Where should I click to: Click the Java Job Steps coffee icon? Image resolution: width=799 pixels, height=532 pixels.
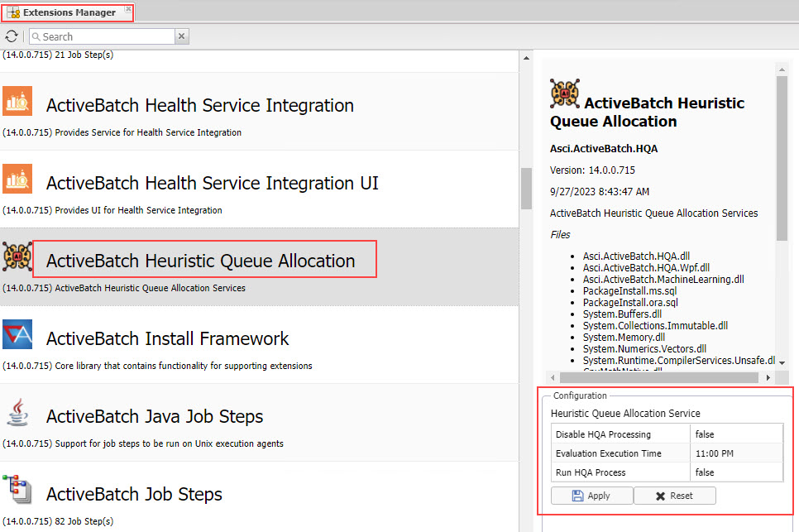tap(17, 412)
